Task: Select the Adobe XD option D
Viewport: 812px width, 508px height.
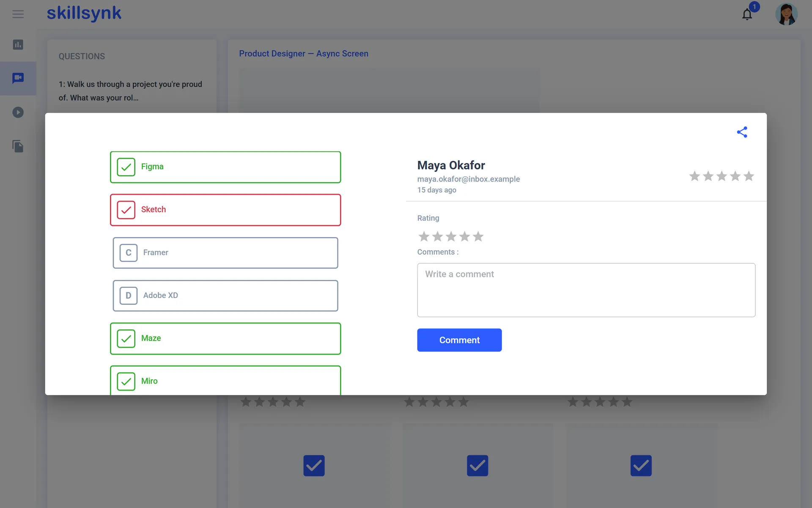Action: 225,295
